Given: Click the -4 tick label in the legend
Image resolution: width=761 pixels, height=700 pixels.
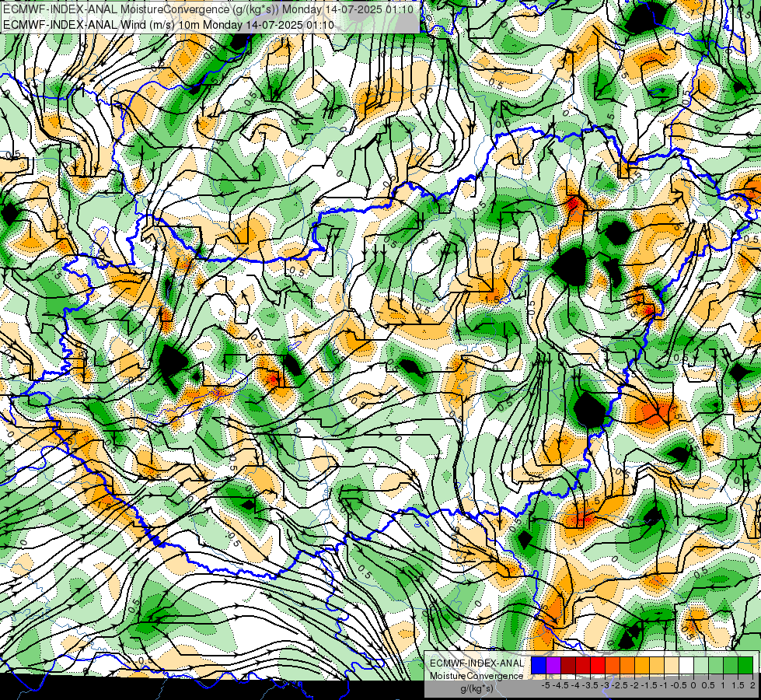Looking at the screenshot, I should (x=575, y=685).
